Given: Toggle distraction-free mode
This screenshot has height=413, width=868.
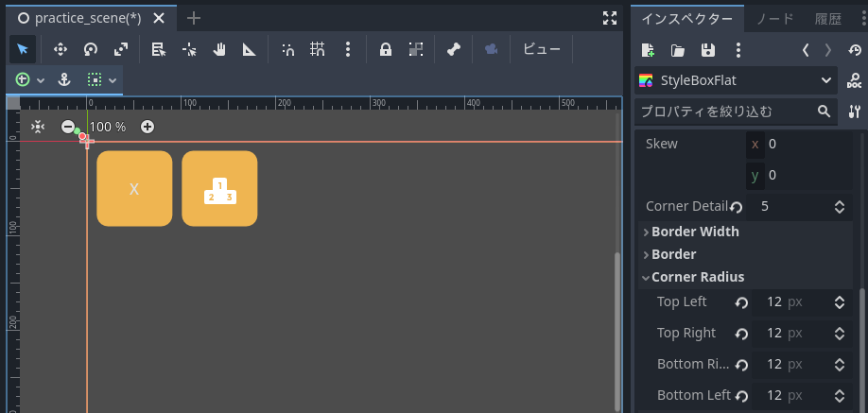Looking at the screenshot, I should tap(610, 18).
